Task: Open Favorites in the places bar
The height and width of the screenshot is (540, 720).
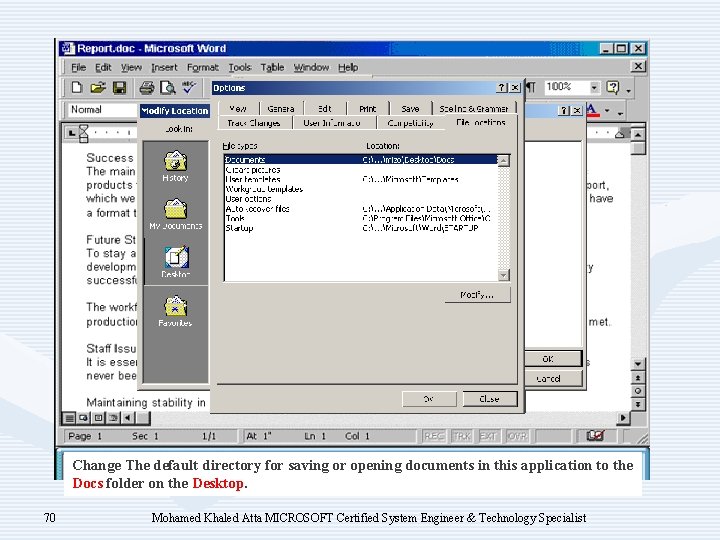Action: click(x=175, y=311)
